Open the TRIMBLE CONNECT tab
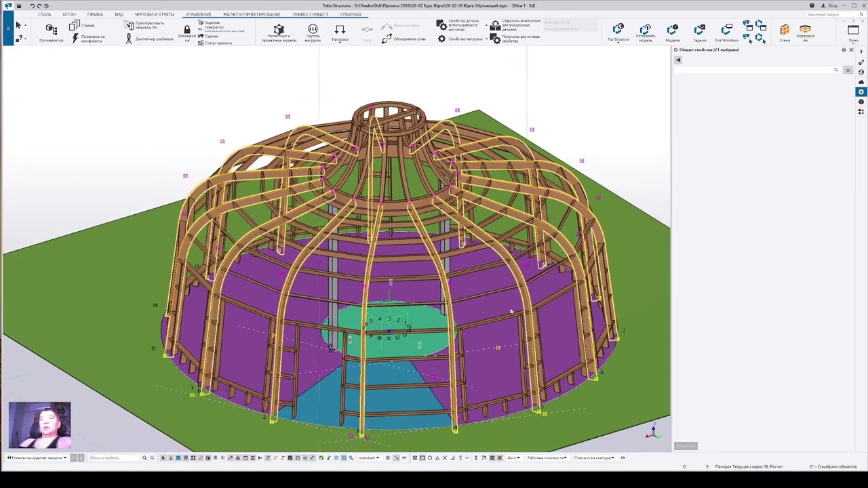 click(310, 14)
